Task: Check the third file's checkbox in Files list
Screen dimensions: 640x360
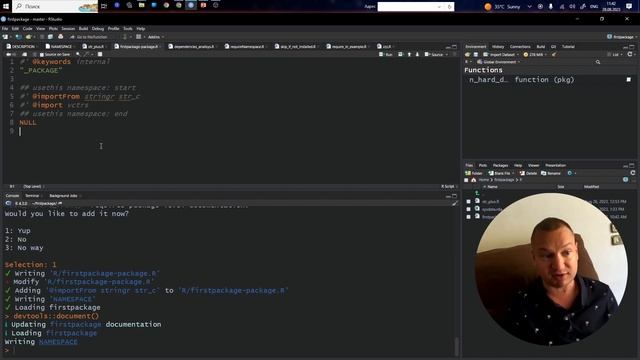Action: (468, 217)
